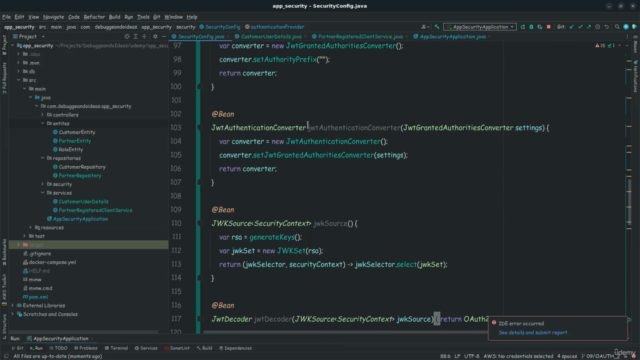Image resolution: width=640 pixels, height=360 pixels.
Task: Start debugging with the bug icon
Action: point(531,27)
